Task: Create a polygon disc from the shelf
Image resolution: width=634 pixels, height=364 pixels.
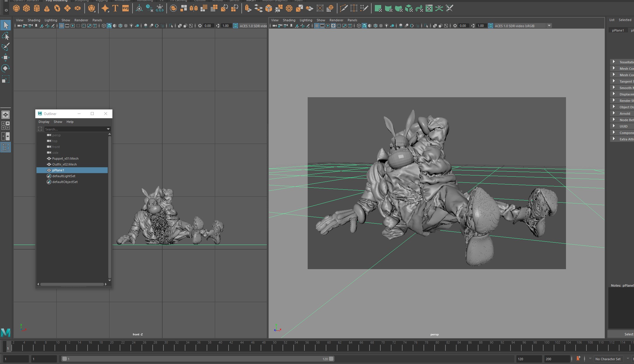Action: coord(78,8)
